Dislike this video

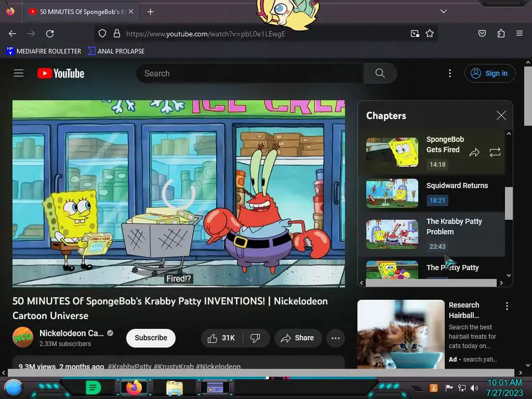(256, 338)
